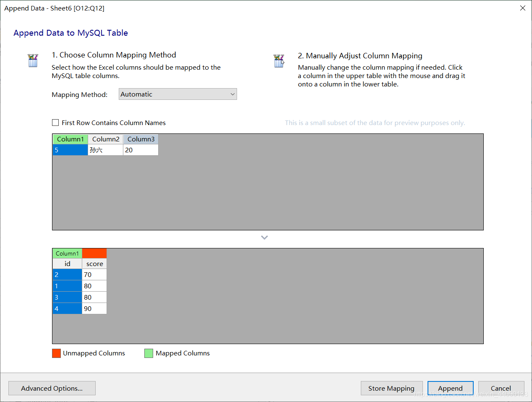The width and height of the screenshot is (532, 402).
Task: Click the Mapped Columns green swatch
Action: click(x=149, y=353)
